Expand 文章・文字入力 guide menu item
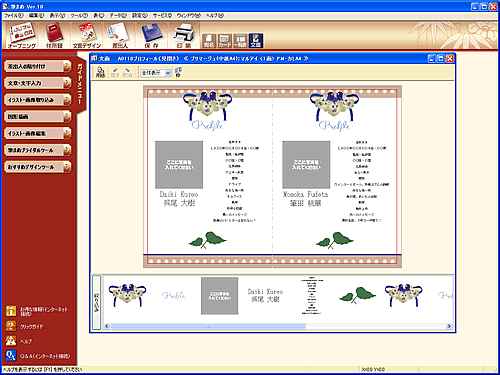The height and width of the screenshot is (375, 500). pyautogui.click(x=38, y=83)
